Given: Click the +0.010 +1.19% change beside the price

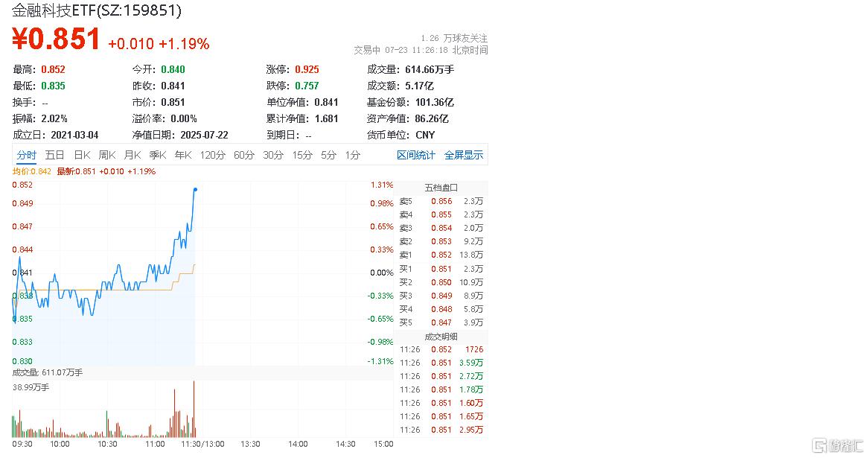Looking at the screenshot, I should point(159,44).
